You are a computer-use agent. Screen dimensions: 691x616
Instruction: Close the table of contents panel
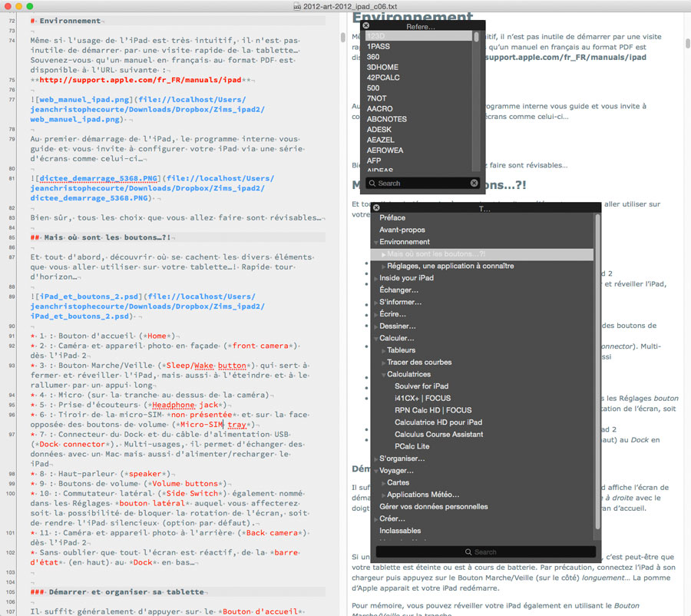[376, 207]
